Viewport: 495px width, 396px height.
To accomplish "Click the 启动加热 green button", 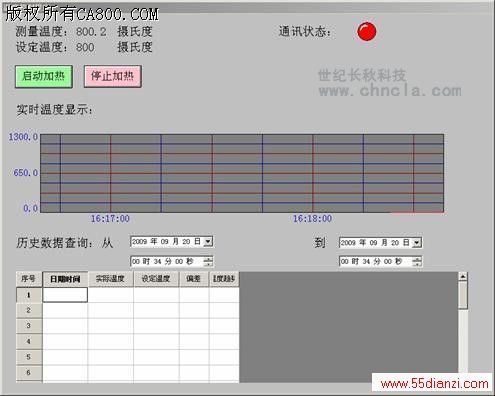I will [x=44, y=77].
